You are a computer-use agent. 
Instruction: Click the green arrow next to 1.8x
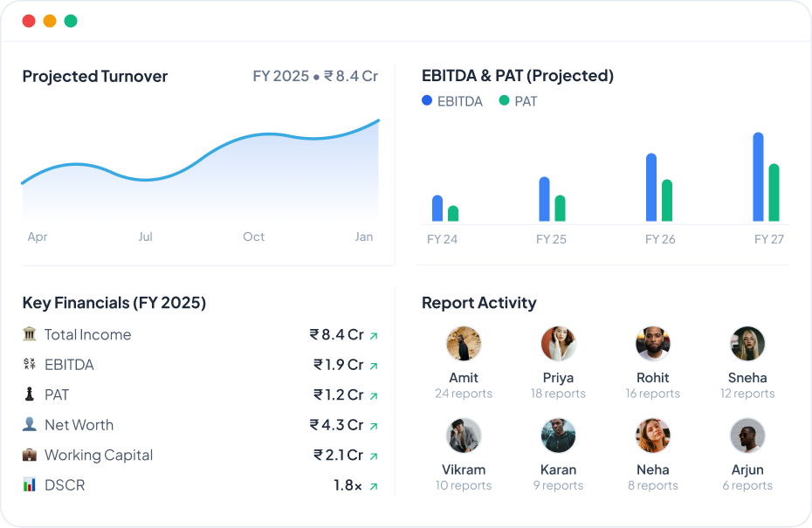point(374,486)
